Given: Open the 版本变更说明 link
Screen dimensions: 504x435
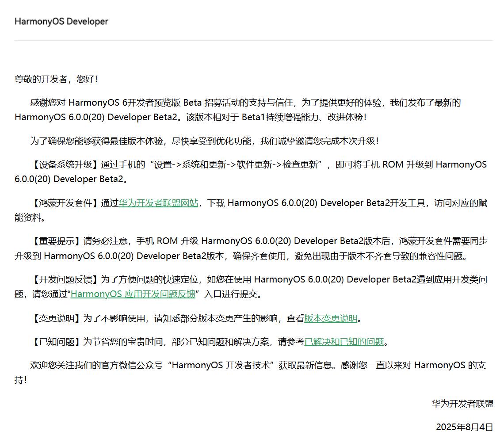Looking at the screenshot, I should coord(331,318).
